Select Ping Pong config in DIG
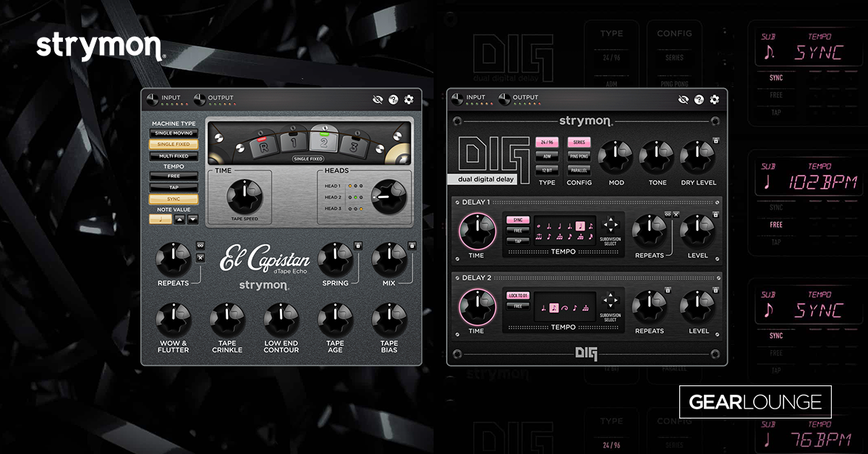868x454 pixels. tap(579, 156)
